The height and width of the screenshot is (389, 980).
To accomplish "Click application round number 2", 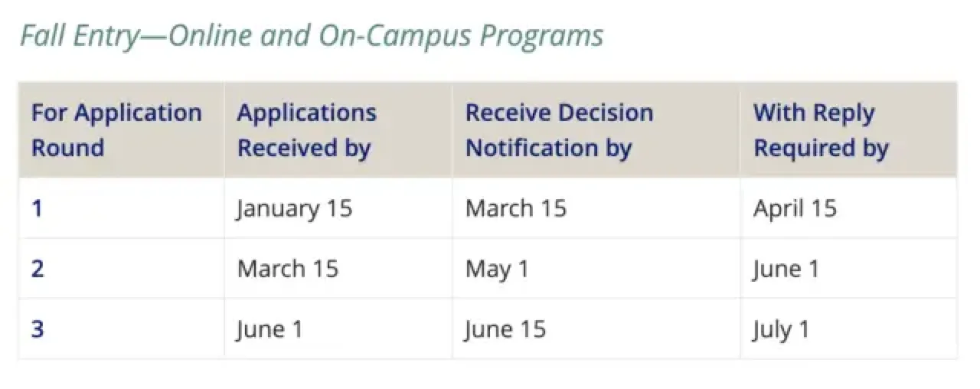I will tap(38, 269).
